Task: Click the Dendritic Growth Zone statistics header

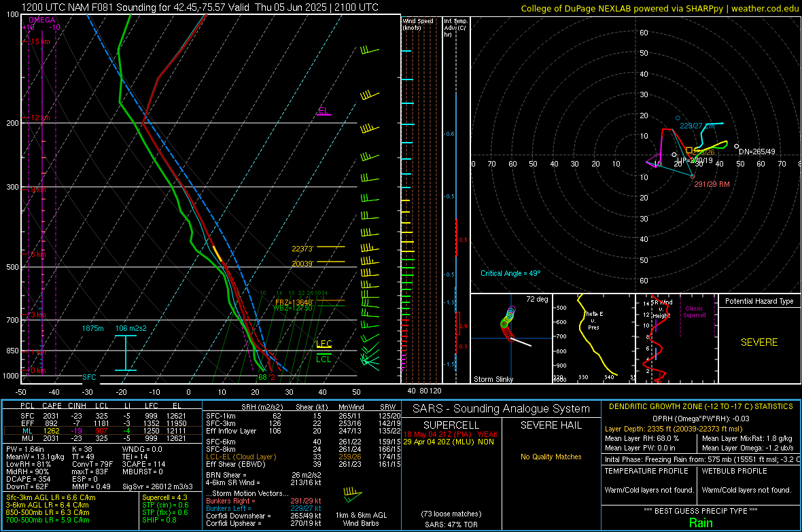Action: [701, 407]
